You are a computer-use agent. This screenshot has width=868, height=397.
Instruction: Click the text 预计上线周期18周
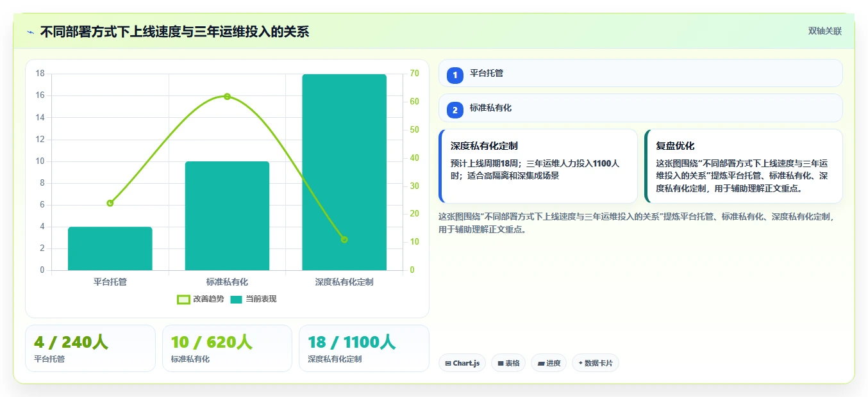(483, 163)
